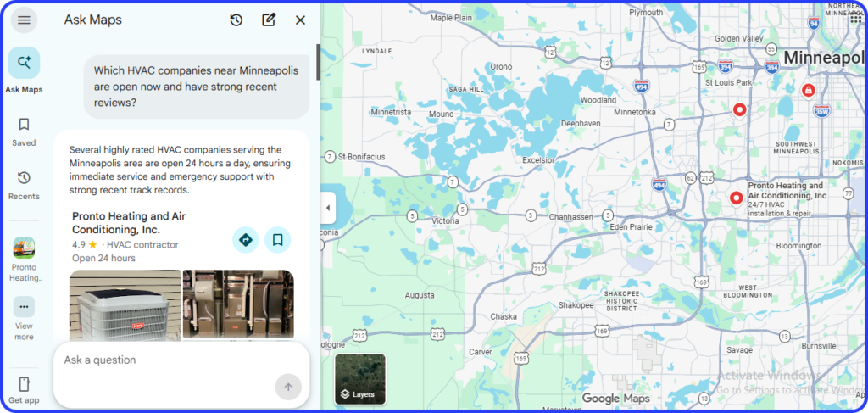Close the Ask Maps panel
This screenshot has width=868, height=413.
[x=301, y=20]
